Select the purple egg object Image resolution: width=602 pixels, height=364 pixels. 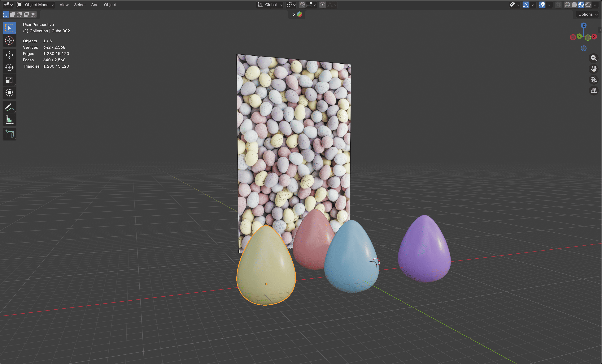[424, 249]
